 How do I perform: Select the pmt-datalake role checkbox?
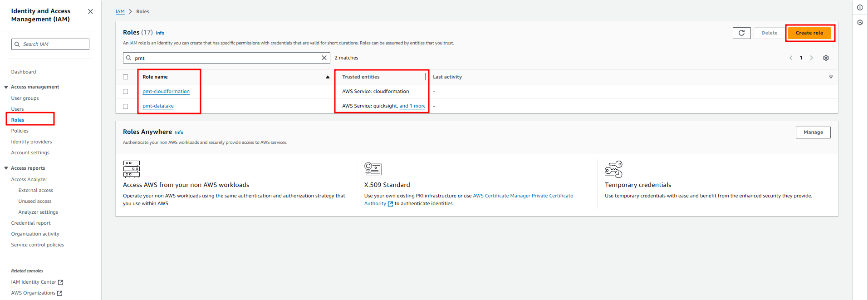pyautogui.click(x=126, y=106)
